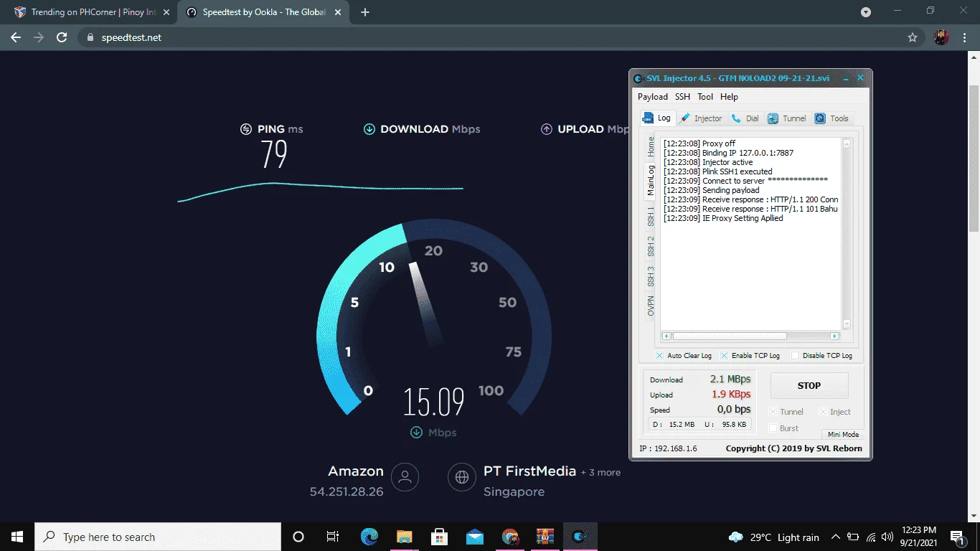
Task: Select the vertical SSH 1 tab
Action: [x=651, y=216]
